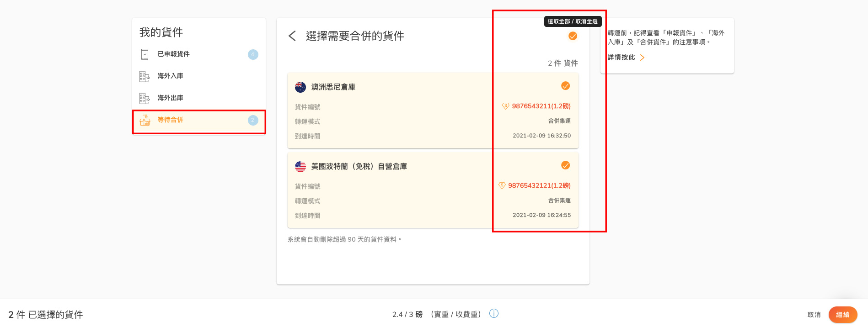
Task: Open the 海外入庫 menu item
Action: (x=171, y=76)
